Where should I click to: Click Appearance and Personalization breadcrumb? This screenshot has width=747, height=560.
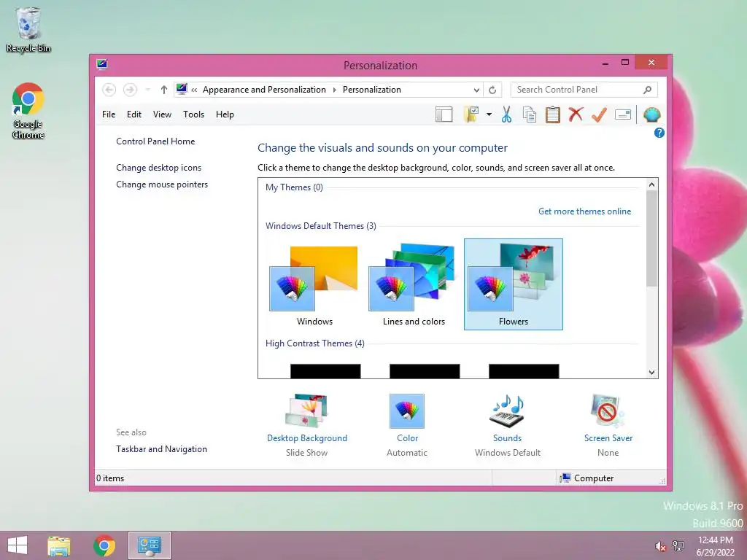(x=264, y=90)
